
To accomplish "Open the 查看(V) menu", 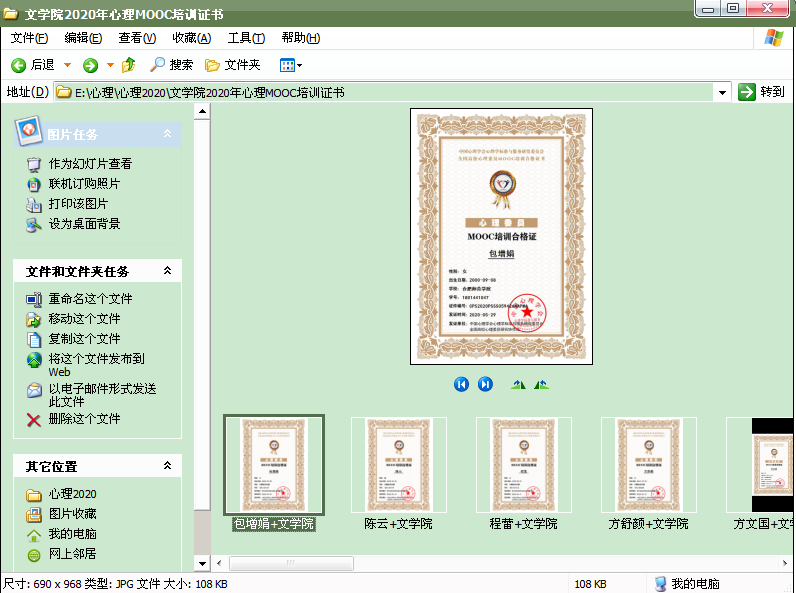I will coord(137,38).
